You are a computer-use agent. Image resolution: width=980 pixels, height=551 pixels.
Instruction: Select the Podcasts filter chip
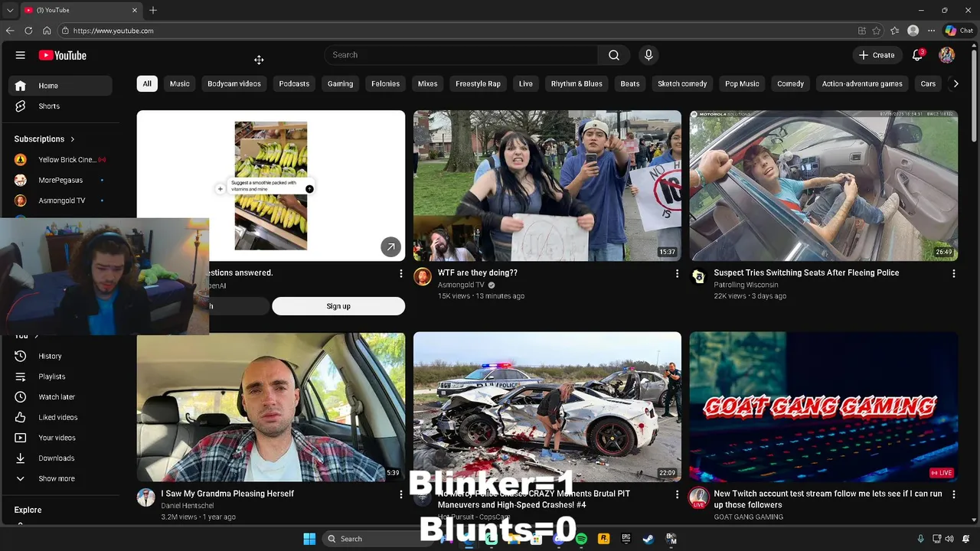click(294, 83)
